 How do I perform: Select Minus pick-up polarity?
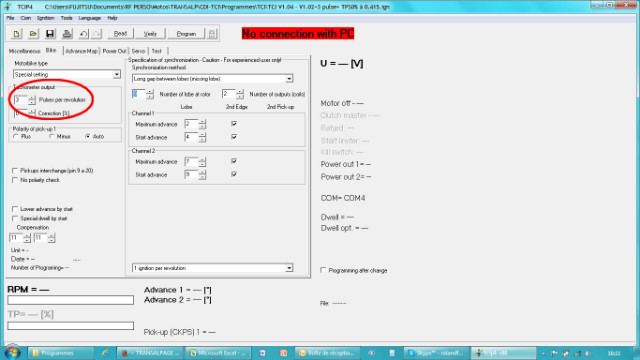point(52,136)
